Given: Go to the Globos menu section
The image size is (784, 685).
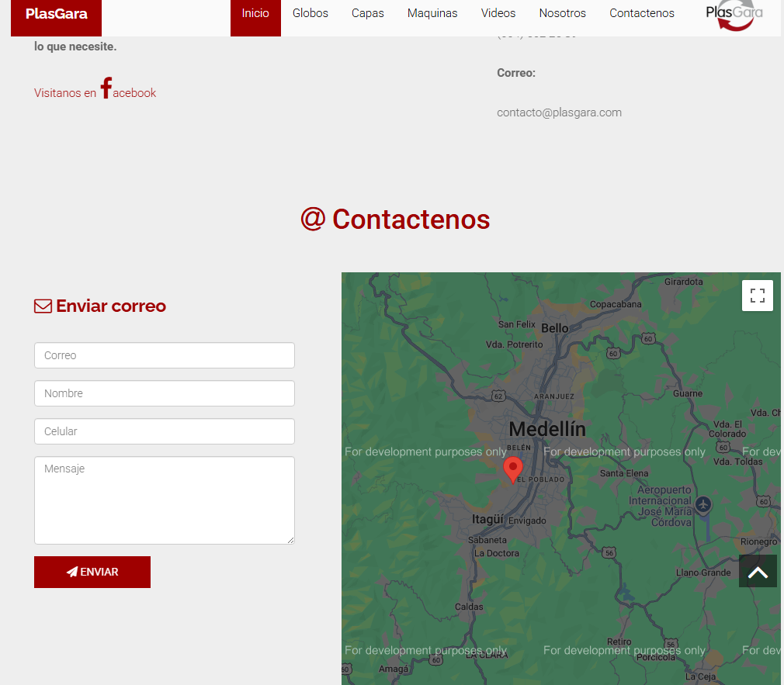Looking at the screenshot, I should point(310,13).
